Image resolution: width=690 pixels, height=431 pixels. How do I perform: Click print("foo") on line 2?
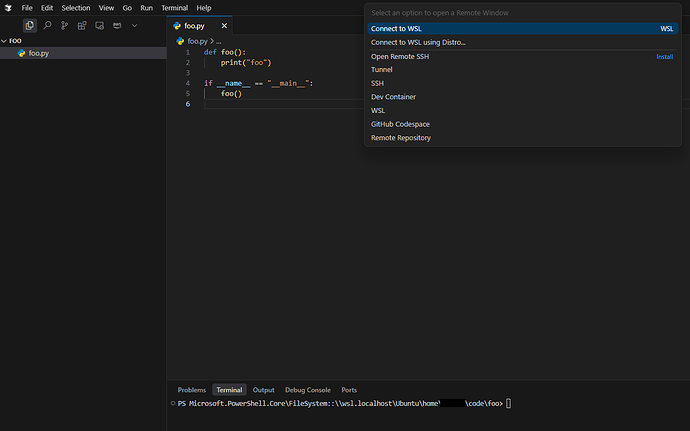[246, 63]
